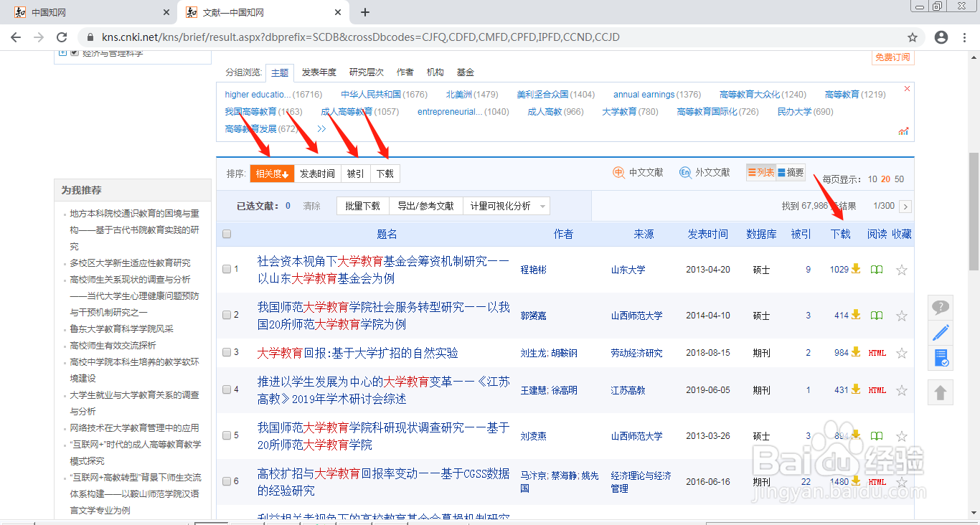The height and width of the screenshot is (525, 980).
Task: Open the online reading book icon for result 1
Action: click(x=876, y=269)
